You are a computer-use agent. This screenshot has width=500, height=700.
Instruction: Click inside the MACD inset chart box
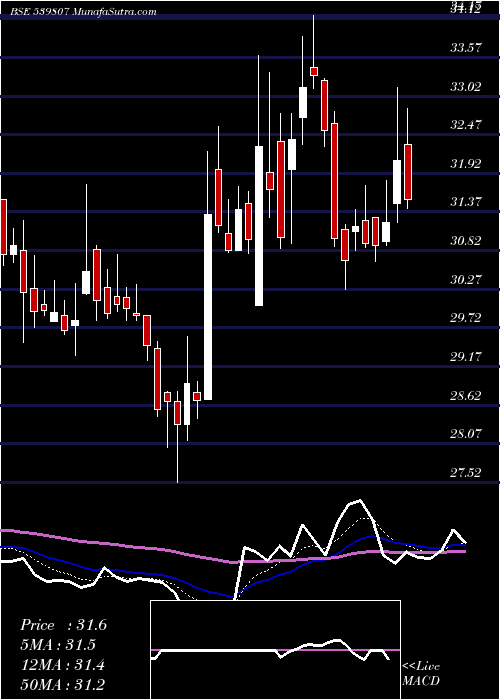275,650
